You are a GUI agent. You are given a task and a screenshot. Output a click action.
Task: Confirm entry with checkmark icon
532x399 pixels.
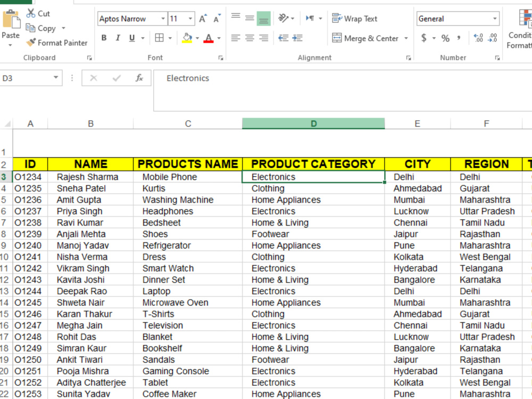(x=117, y=78)
